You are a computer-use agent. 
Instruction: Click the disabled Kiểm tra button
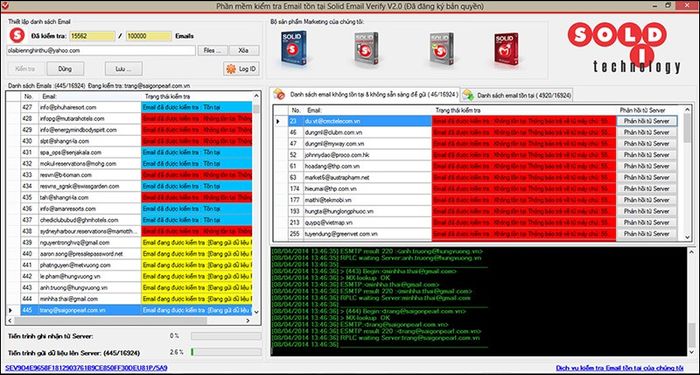tap(25, 69)
